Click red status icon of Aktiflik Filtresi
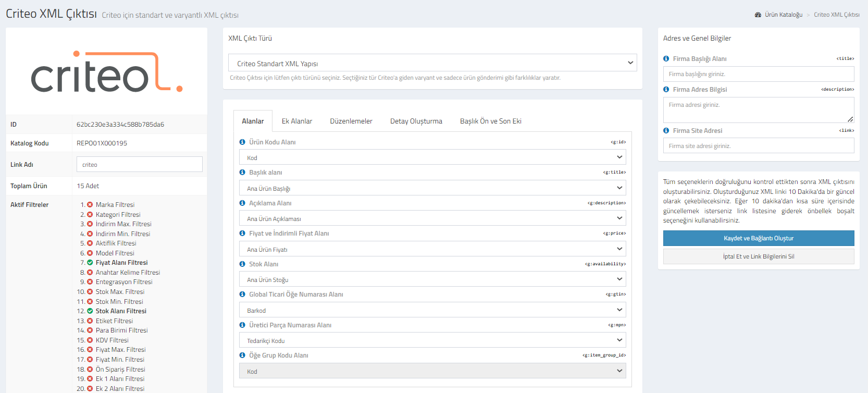Viewport: 868px width, 393px height. 90,243
